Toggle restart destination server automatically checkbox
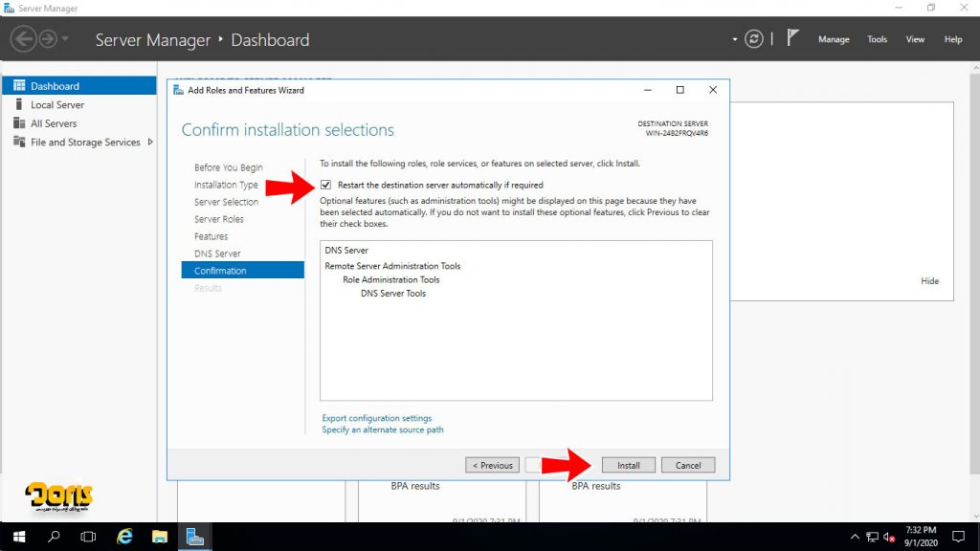 pos(325,185)
